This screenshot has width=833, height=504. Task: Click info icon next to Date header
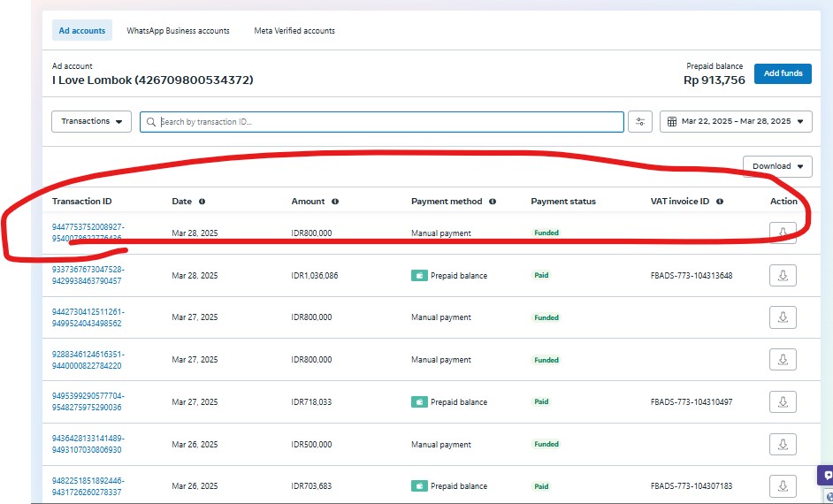point(203,202)
